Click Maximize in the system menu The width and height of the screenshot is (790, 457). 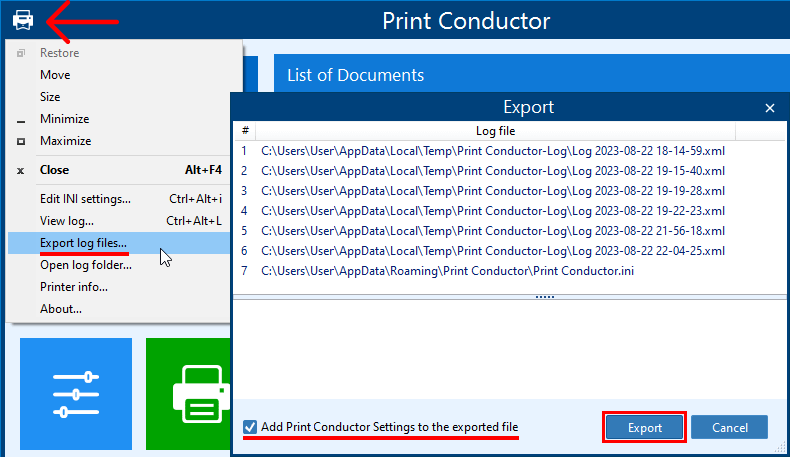[65, 141]
